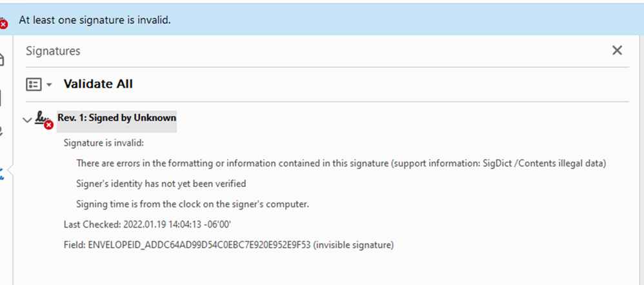The height and width of the screenshot is (285, 644).
Task: Open the Attachments paperclip icon in the sidebar
Action: (3, 132)
